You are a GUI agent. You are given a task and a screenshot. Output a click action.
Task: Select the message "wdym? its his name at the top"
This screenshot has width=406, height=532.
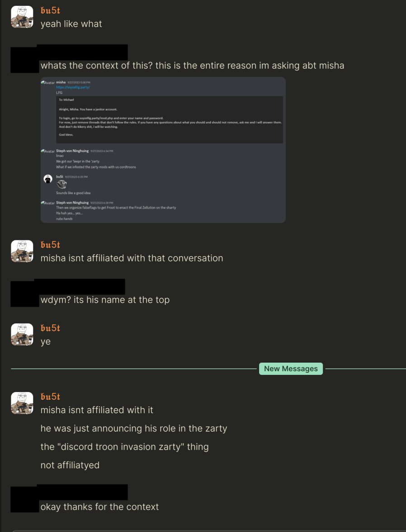tap(105, 300)
